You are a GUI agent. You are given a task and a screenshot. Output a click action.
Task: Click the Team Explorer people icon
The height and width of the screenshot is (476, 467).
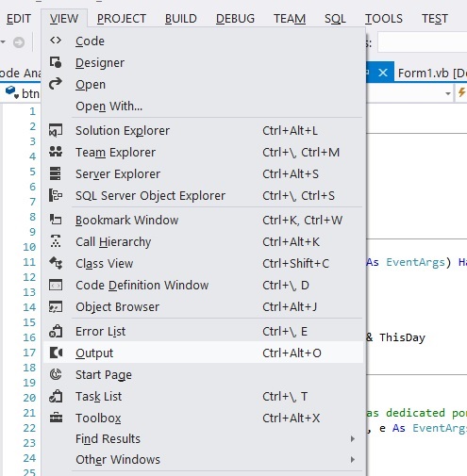[x=56, y=152]
